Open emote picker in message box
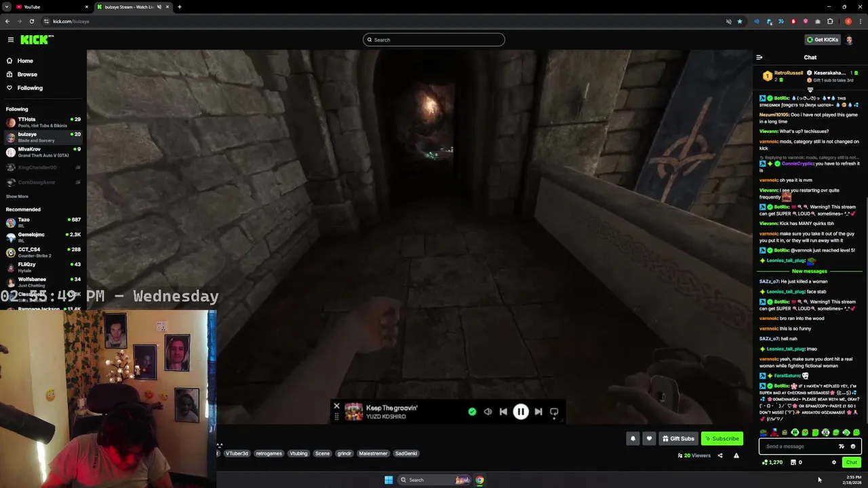 853,447
